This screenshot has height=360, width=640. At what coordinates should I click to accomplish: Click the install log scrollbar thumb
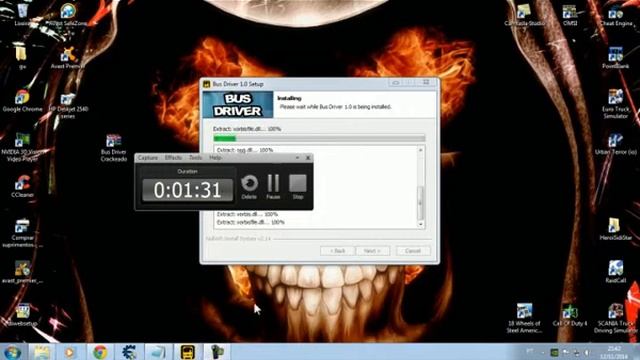(x=420, y=202)
